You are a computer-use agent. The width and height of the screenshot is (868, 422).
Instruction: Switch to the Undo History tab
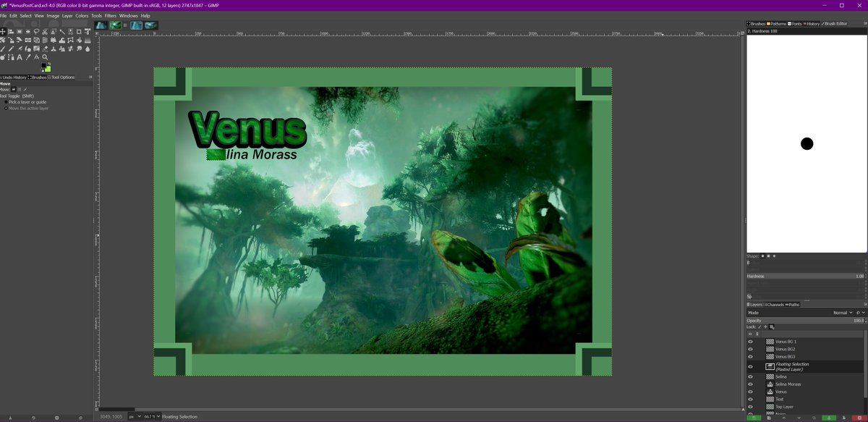(x=14, y=77)
